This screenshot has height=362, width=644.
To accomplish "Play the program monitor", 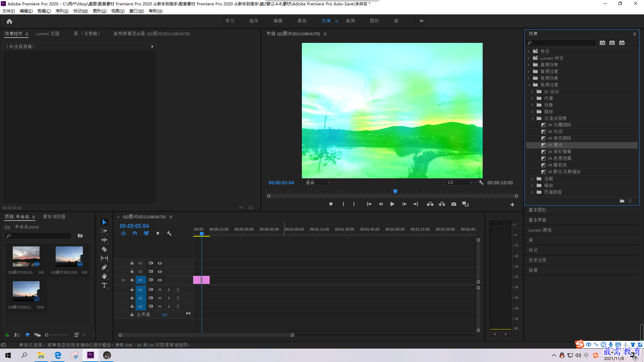I will tap(392, 204).
